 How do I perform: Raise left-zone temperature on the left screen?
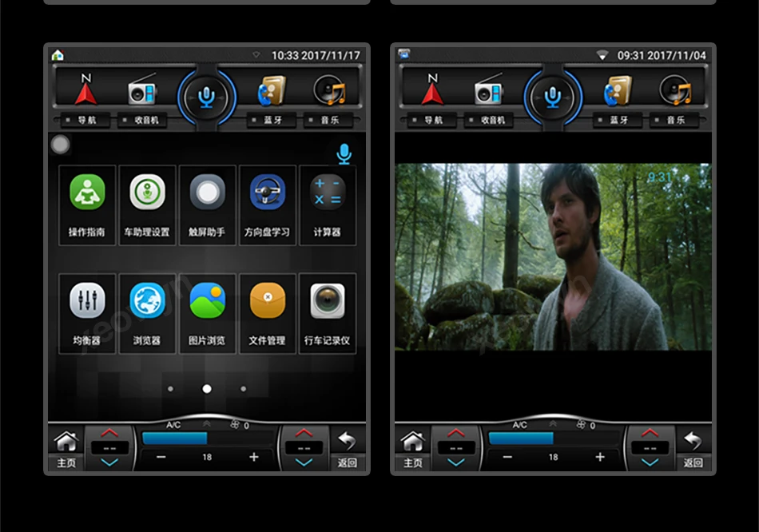tap(110, 432)
